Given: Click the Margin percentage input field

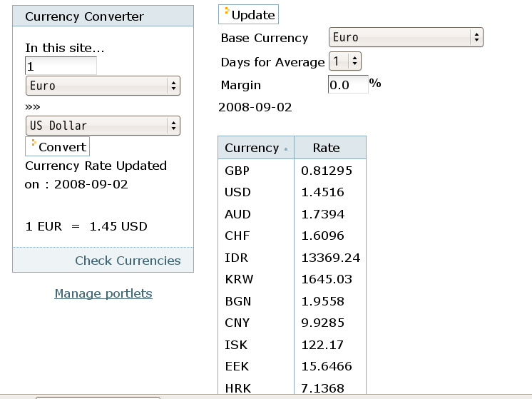Looking at the screenshot, I should point(348,84).
